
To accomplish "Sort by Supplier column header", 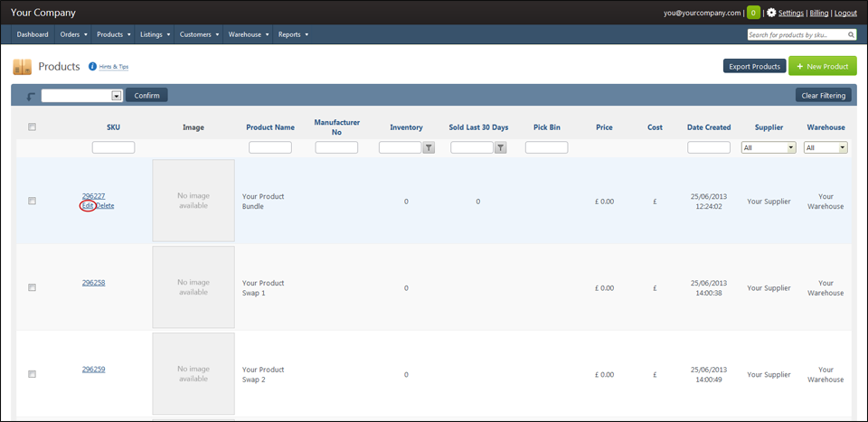I will click(x=769, y=127).
